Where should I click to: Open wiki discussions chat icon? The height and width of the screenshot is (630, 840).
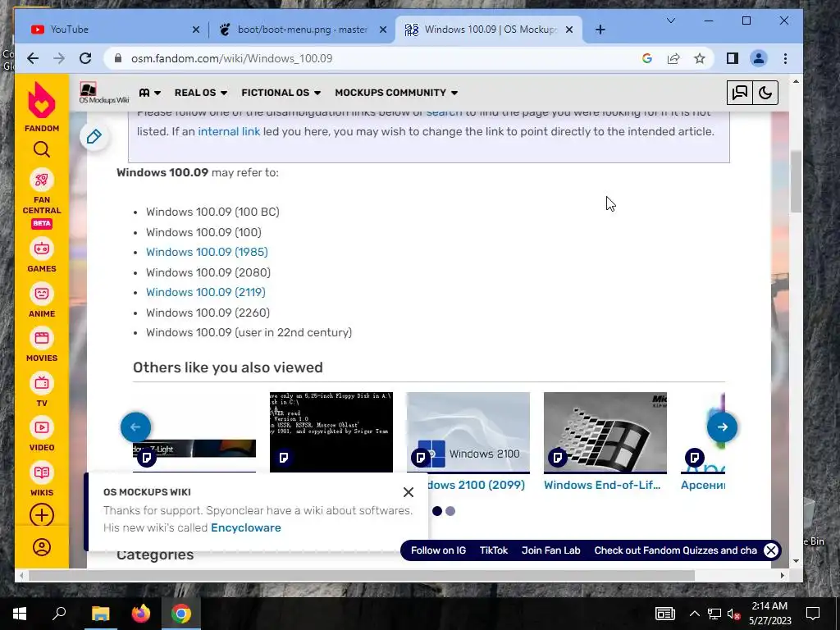click(739, 93)
